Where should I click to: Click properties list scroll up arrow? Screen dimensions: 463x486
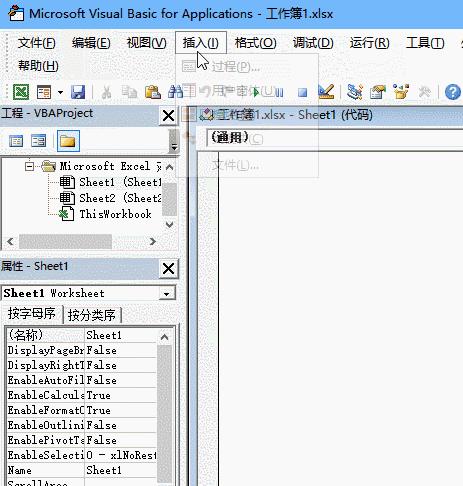pos(164,337)
